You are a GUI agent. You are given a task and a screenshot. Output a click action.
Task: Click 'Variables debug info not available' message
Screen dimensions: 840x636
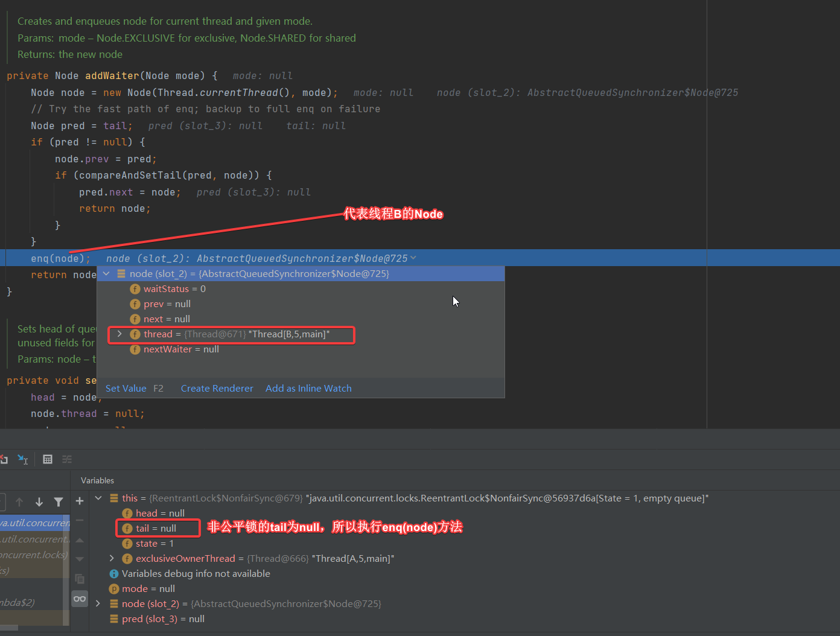click(196, 574)
